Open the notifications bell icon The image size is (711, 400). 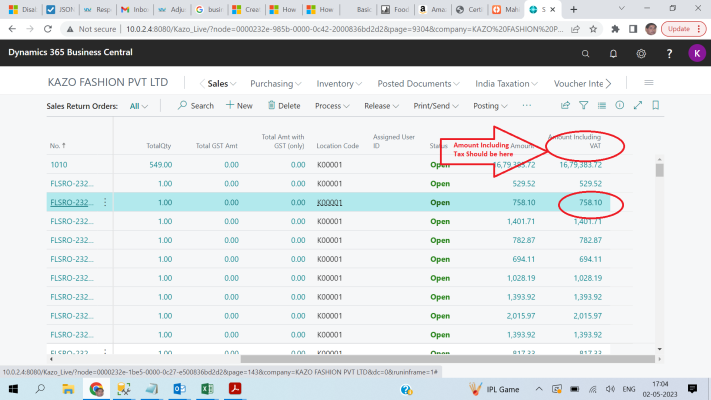pos(613,54)
